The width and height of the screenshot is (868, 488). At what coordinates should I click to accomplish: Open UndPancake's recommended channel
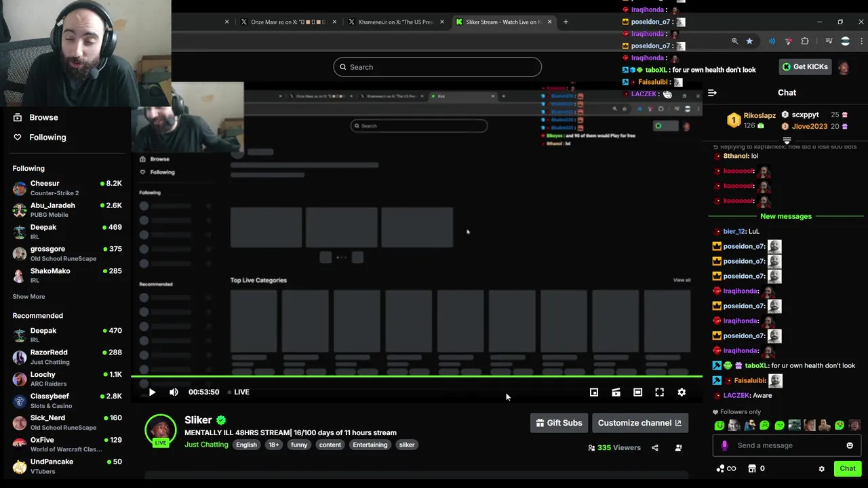pyautogui.click(x=66, y=466)
